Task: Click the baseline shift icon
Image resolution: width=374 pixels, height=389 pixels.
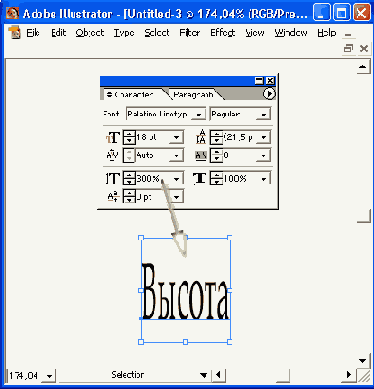Action: [x=113, y=197]
